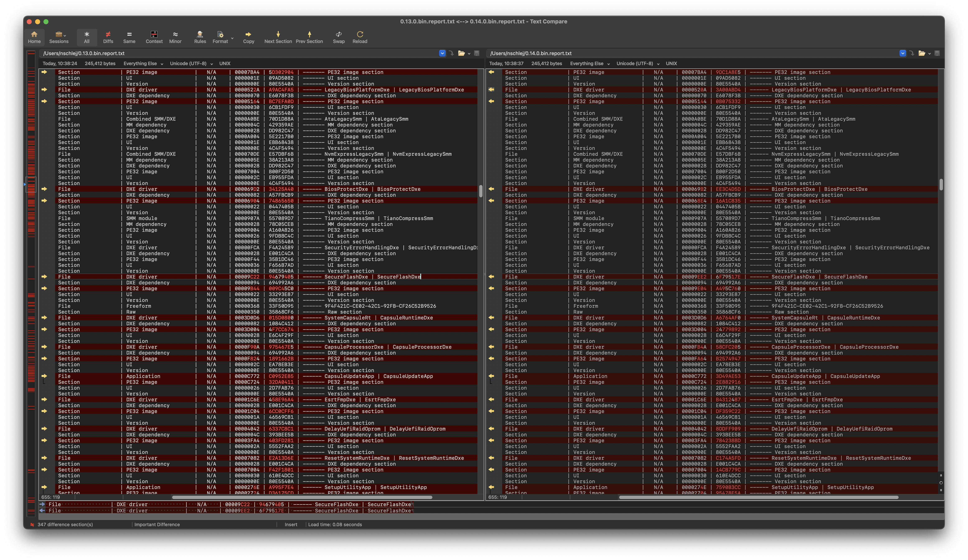Copy left EsrtFmpDxe File row to the right
This screenshot has height=560, width=968.
(44, 399)
